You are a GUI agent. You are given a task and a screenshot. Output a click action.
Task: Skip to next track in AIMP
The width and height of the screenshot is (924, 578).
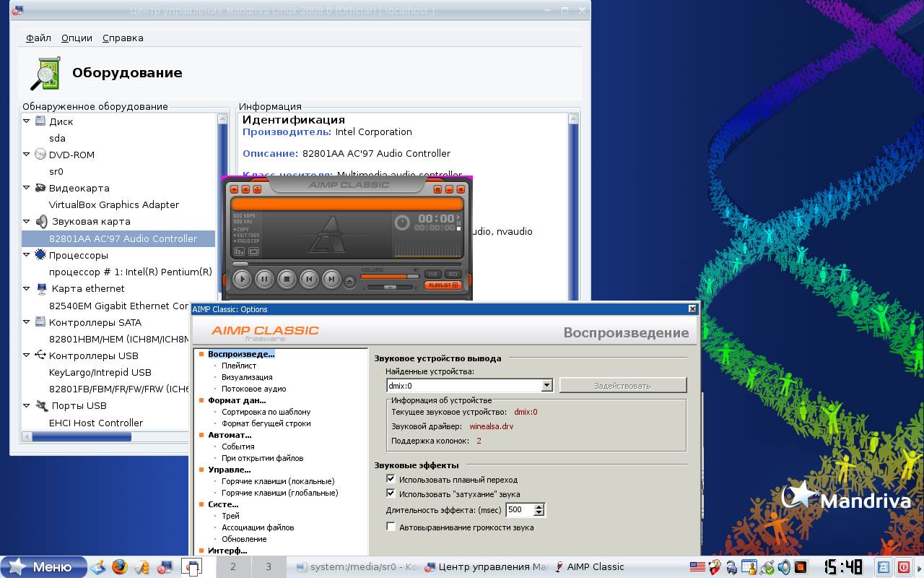331,278
